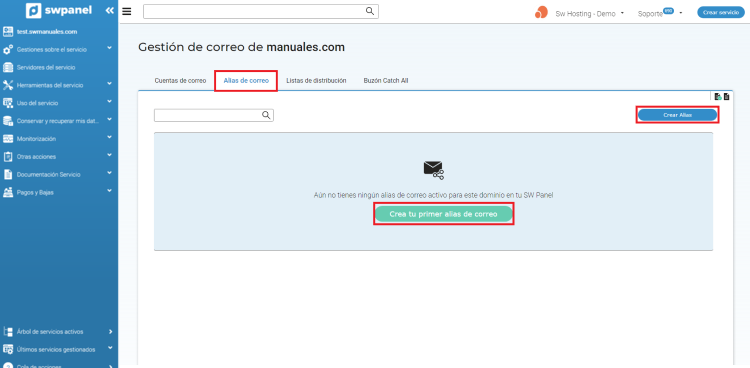Expand Últimos servicios gestionados chevron
The height and width of the screenshot is (368, 750).
point(110,348)
